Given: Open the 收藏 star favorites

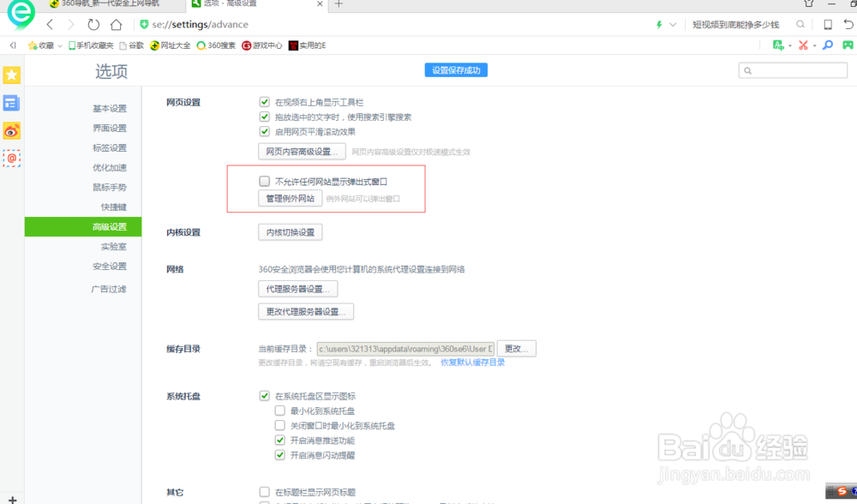Looking at the screenshot, I should pos(41,45).
